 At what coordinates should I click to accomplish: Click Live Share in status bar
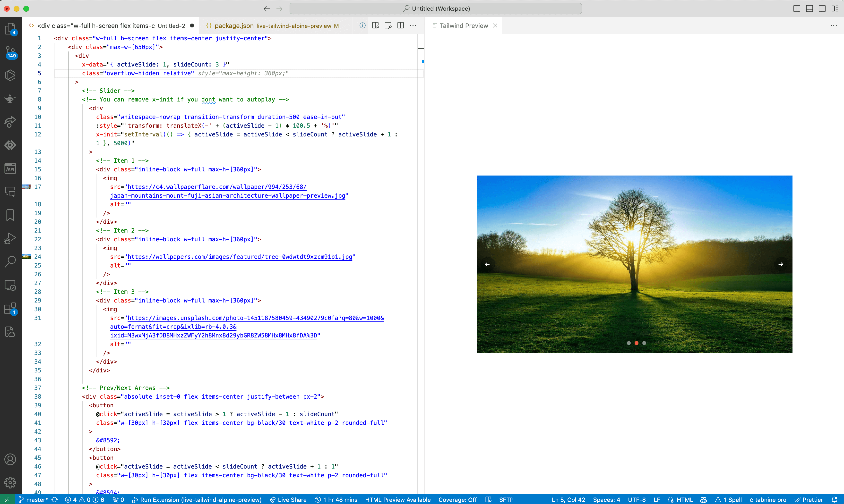tap(288, 500)
